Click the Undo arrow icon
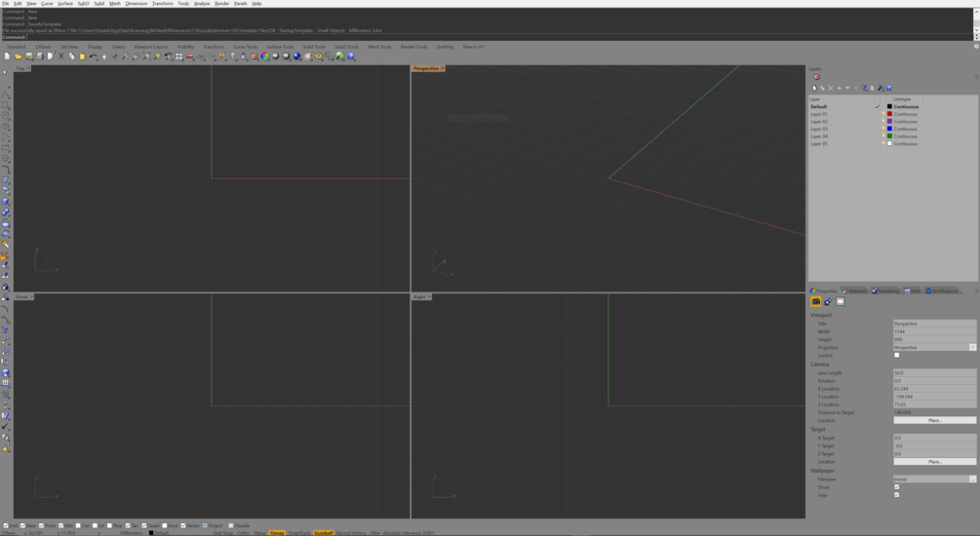980x536 pixels. [x=94, y=57]
